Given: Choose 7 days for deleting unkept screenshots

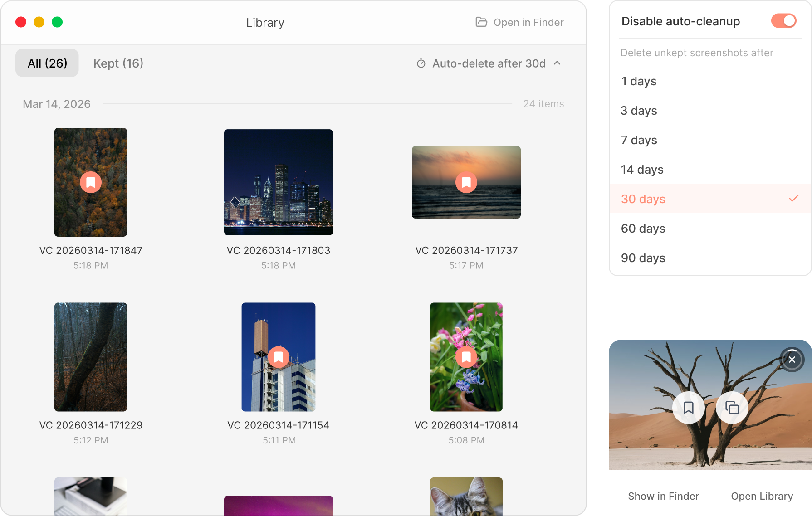Looking at the screenshot, I should [x=638, y=140].
